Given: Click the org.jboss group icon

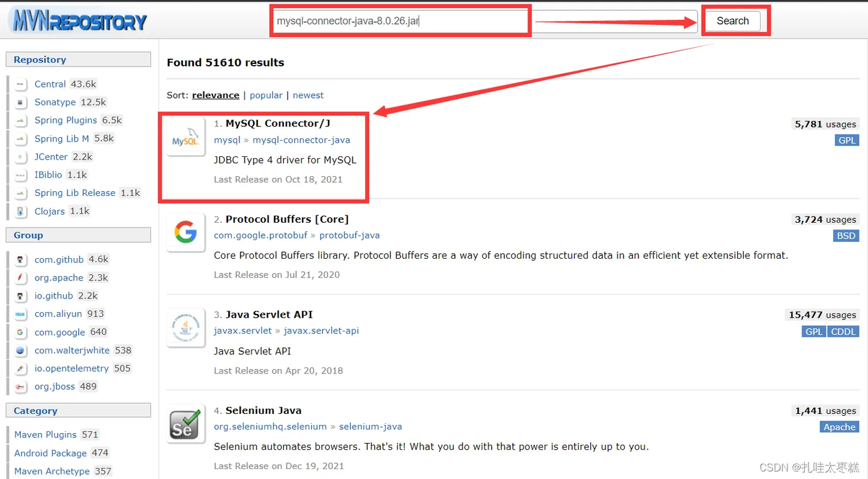Looking at the screenshot, I should point(21,387).
